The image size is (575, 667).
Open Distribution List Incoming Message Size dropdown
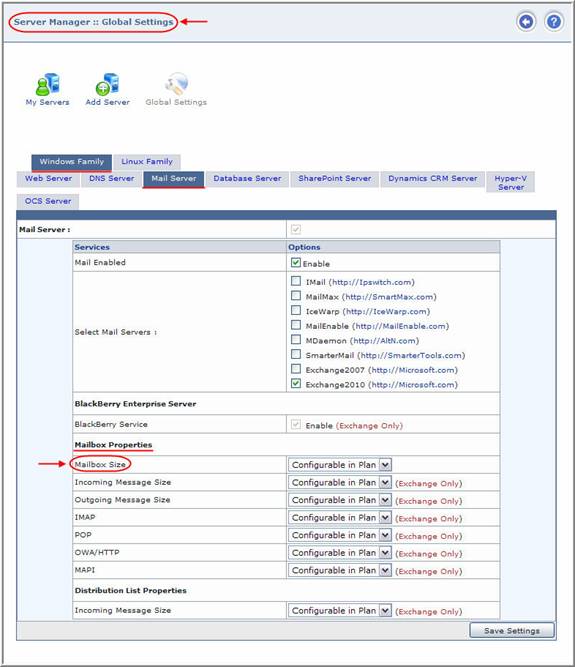coord(340,610)
